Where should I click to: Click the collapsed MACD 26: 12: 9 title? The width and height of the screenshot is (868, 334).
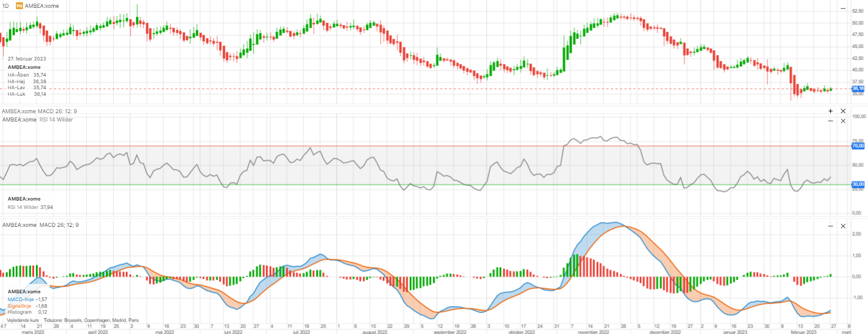(x=40, y=111)
